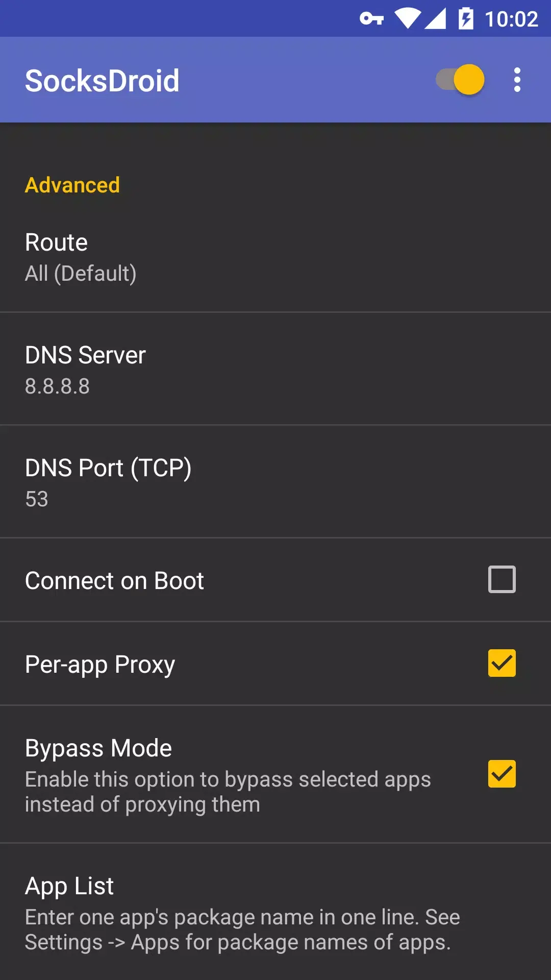The height and width of the screenshot is (980, 551).
Task: Tap the Advanced section header
Action: [x=72, y=185]
